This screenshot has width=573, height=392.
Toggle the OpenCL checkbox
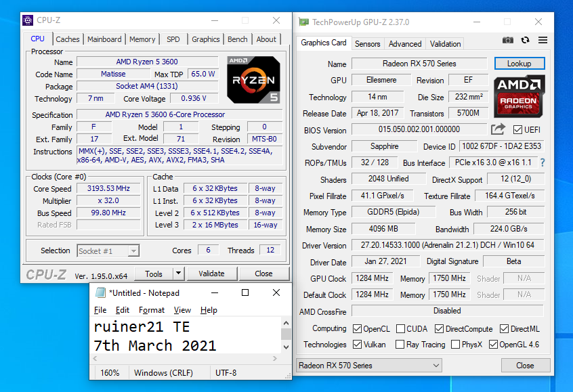(x=357, y=329)
